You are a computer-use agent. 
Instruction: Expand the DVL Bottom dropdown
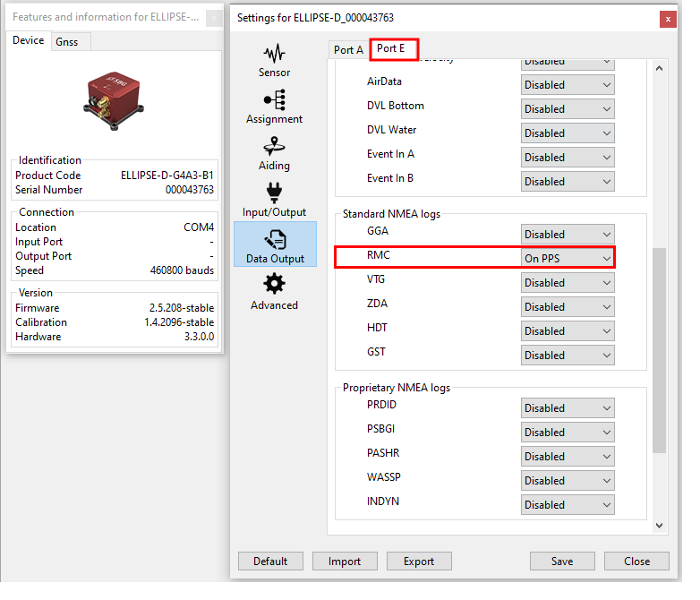568,109
